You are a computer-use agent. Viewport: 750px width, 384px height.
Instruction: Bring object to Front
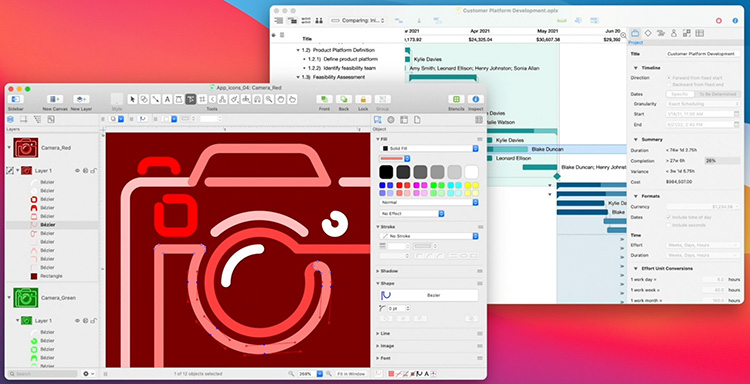324,99
